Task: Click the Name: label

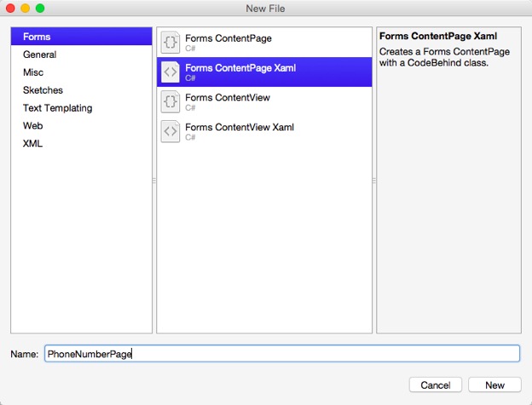Action: click(25, 354)
